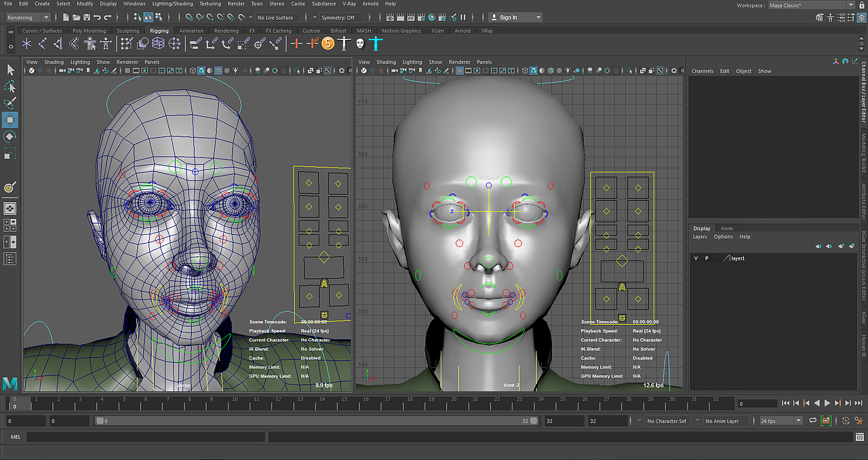The width and height of the screenshot is (868, 460).
Task: Click the Quick Rig human figure icon
Action: point(91,43)
